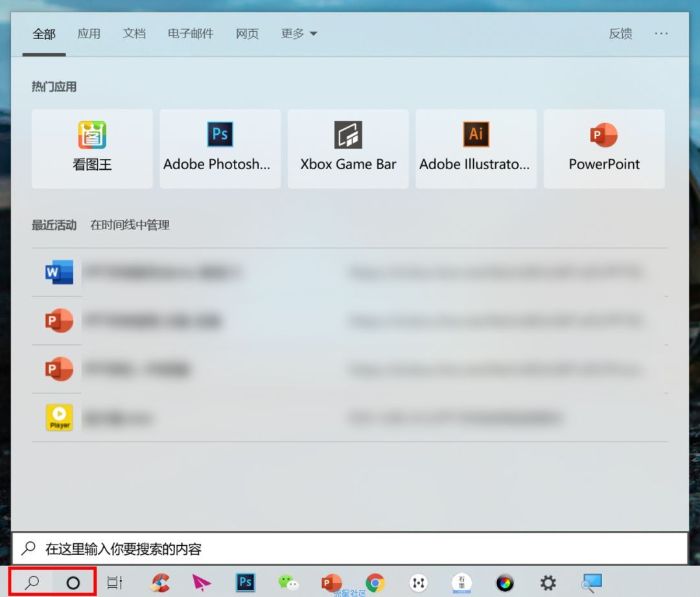Open Photoshop from the taskbar

(x=246, y=582)
